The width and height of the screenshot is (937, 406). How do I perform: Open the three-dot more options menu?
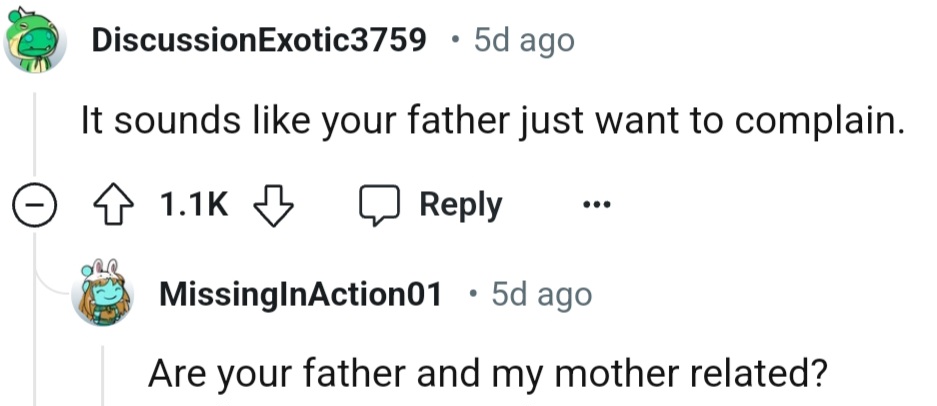[x=596, y=206]
